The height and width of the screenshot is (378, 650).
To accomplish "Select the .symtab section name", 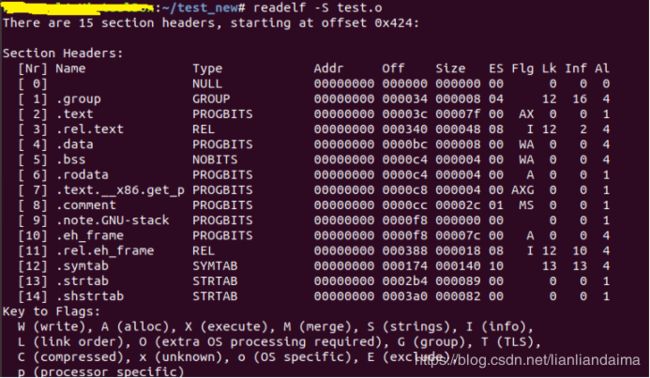I will pos(82,266).
